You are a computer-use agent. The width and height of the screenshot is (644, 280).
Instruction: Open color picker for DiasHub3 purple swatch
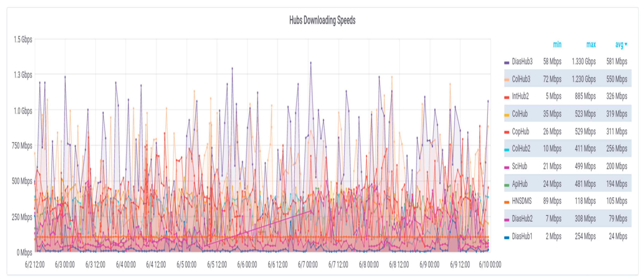(x=507, y=63)
